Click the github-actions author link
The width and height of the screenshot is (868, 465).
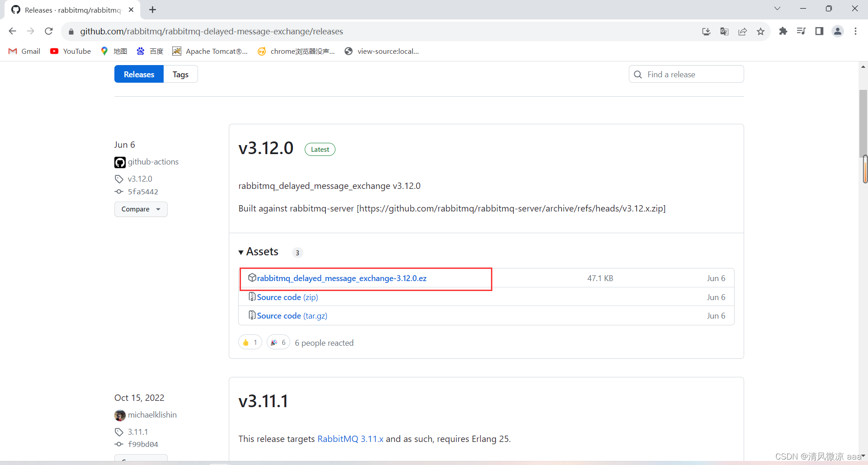pyautogui.click(x=153, y=162)
